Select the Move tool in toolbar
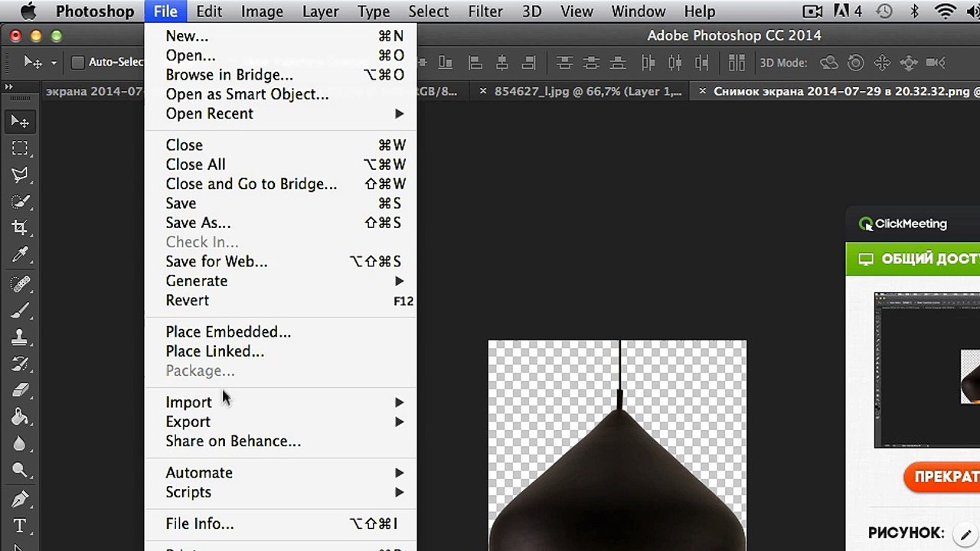 20,122
